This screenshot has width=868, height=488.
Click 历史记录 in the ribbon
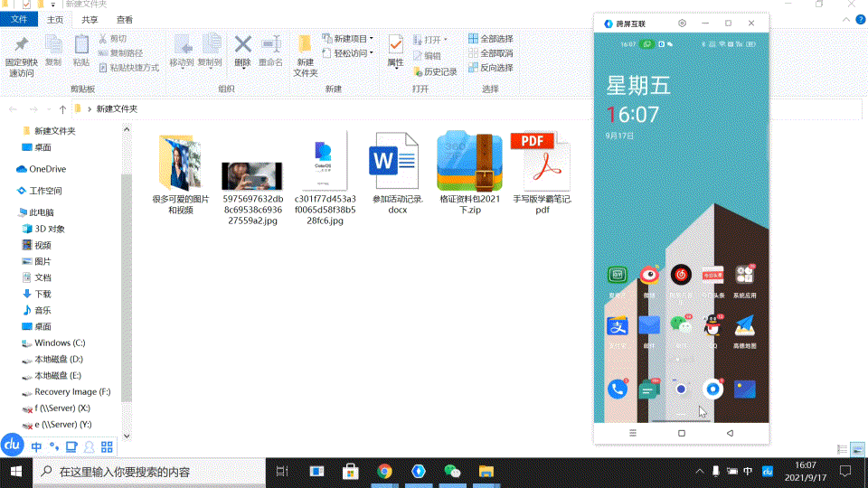(x=435, y=72)
